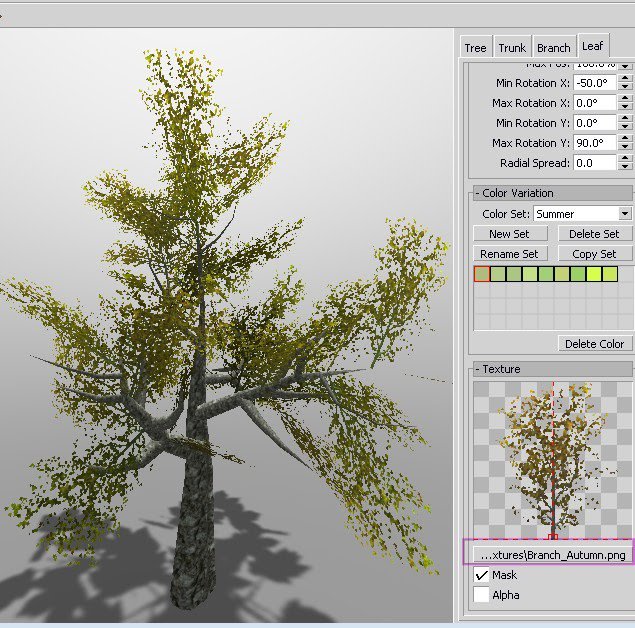Click the Delete Set button
Screen dimensions: 635x628
point(594,234)
